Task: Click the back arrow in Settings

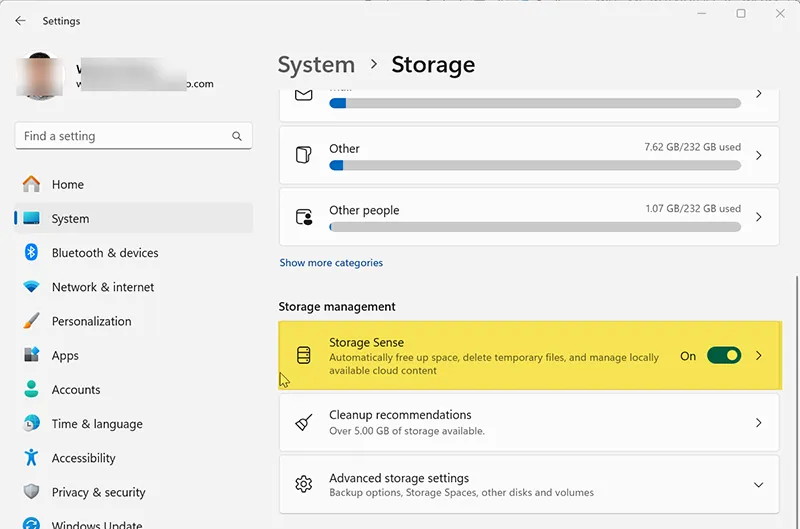Action: tap(21, 21)
